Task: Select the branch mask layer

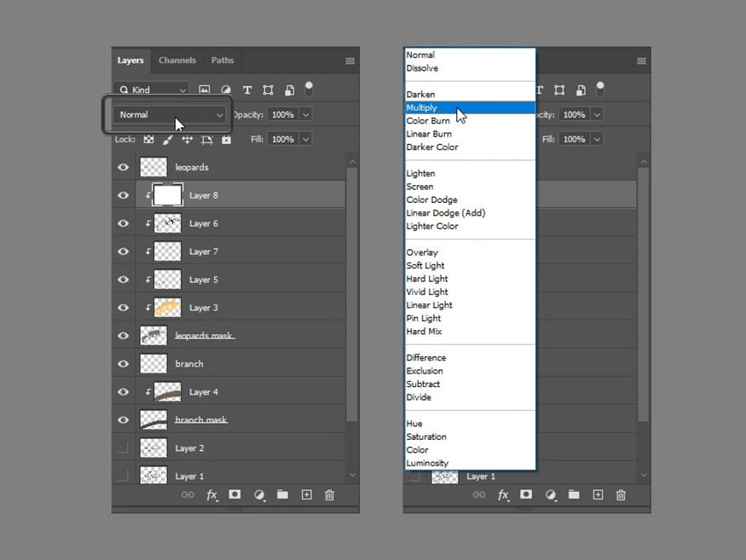Action: (x=228, y=419)
